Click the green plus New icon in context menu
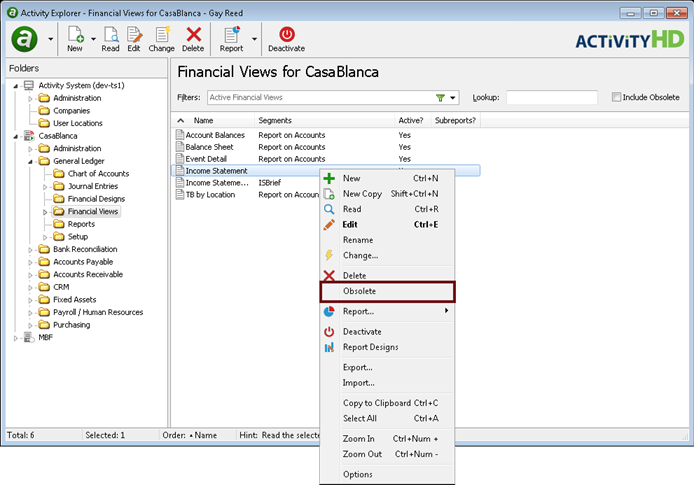The width and height of the screenshot is (694, 485). [x=329, y=178]
